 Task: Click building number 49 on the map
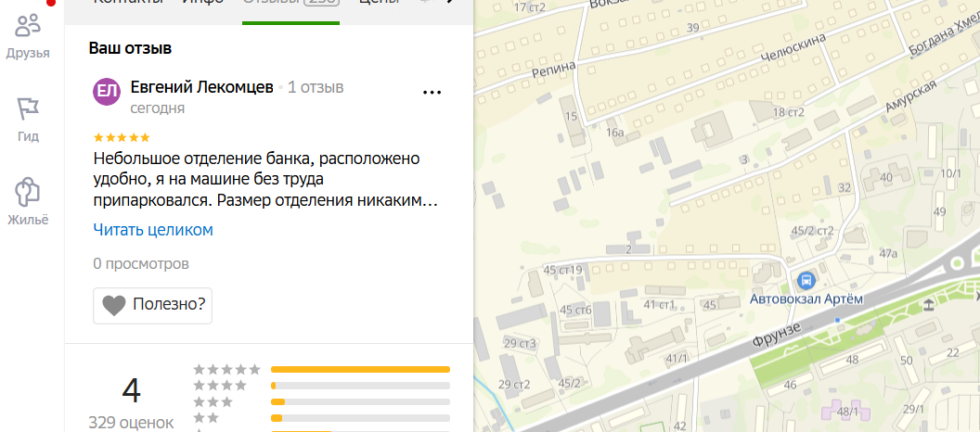(x=940, y=211)
